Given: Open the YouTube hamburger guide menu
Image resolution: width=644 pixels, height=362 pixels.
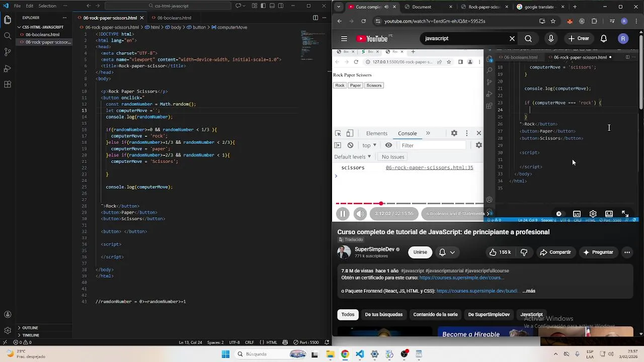Looking at the screenshot, I should click(x=344, y=39).
